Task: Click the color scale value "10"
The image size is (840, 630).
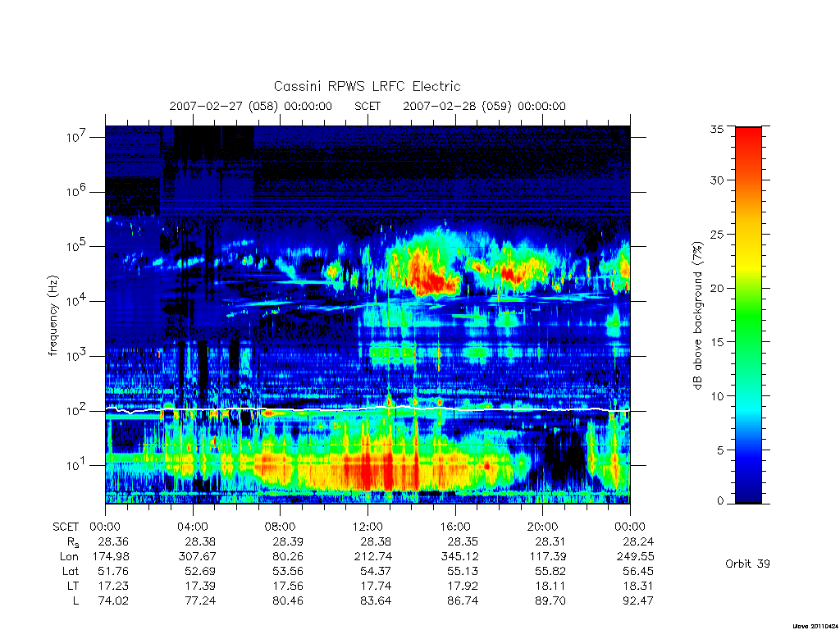Action: pos(716,396)
